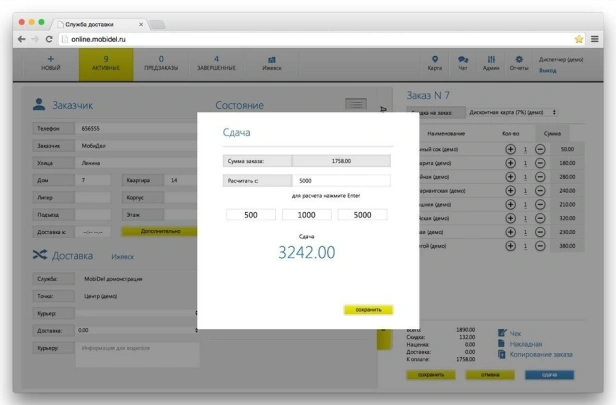Bookmark the page with star icon
Screen dimensions: 616x405
(579, 38)
